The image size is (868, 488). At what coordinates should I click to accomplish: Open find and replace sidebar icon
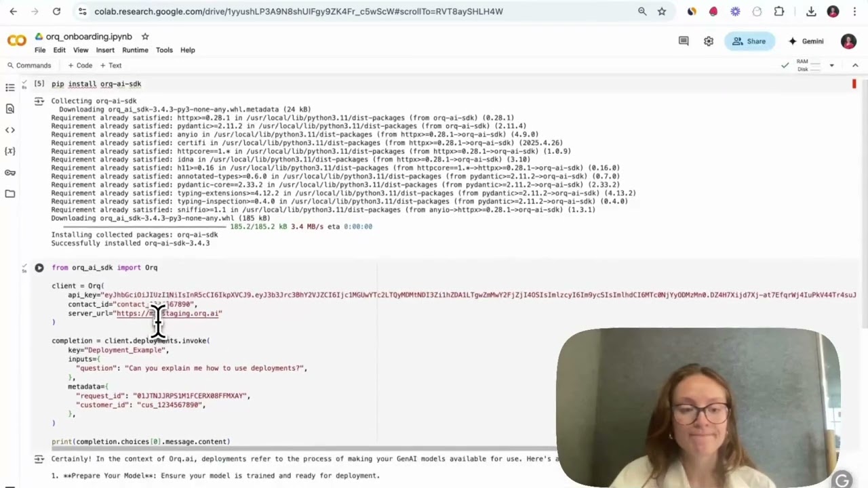click(x=10, y=108)
